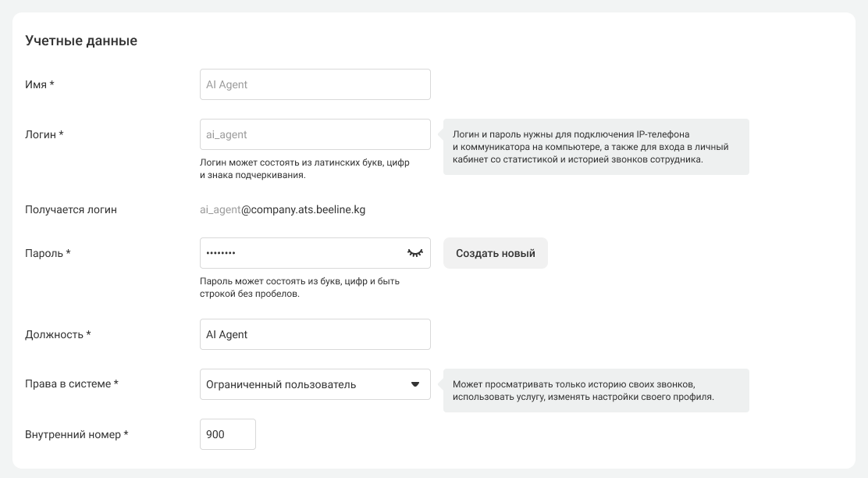This screenshot has width=868, height=478.
Task: Click the Внутренний номер * label
Action: [x=76, y=434]
